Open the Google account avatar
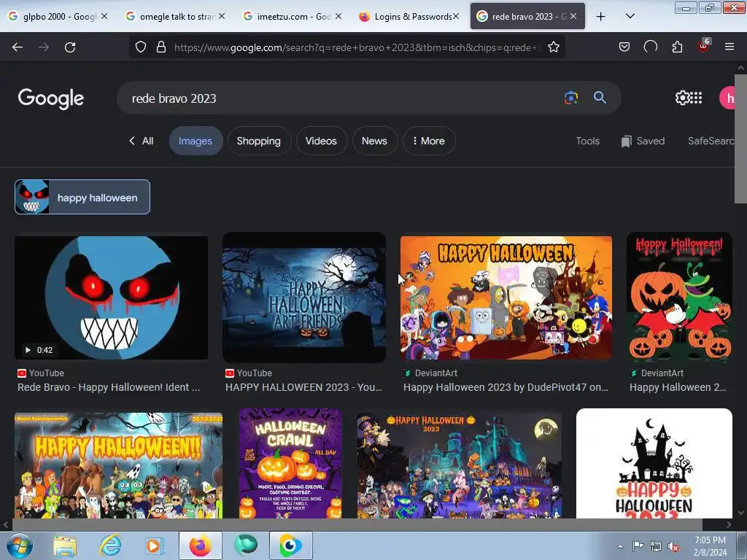Screen dimensions: 747x560 point(729,98)
